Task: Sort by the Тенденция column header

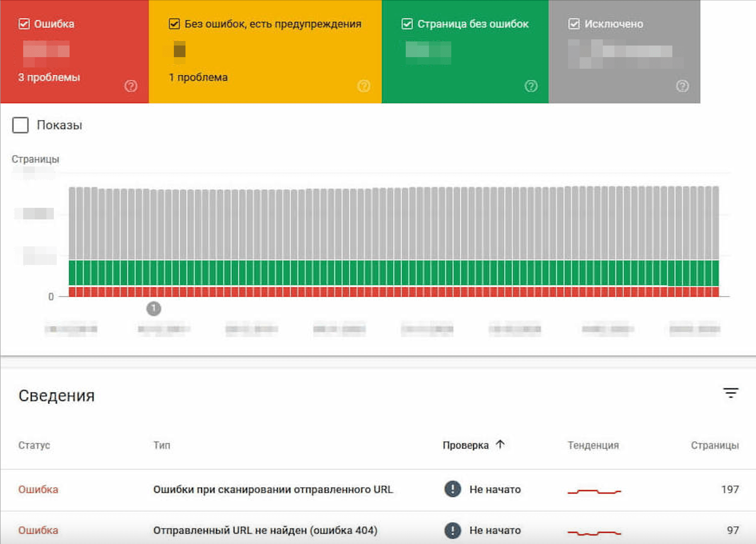Action: click(593, 445)
